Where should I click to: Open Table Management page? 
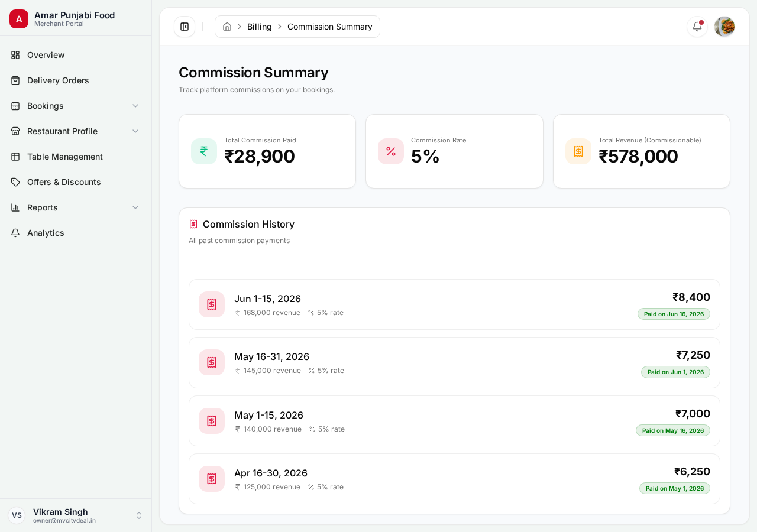[x=76, y=157]
